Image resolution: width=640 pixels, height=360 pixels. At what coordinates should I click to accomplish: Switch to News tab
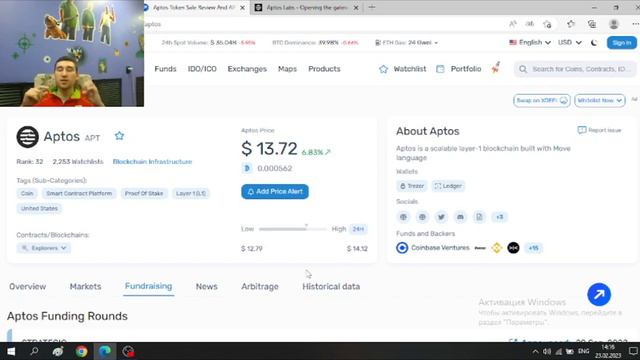point(207,287)
